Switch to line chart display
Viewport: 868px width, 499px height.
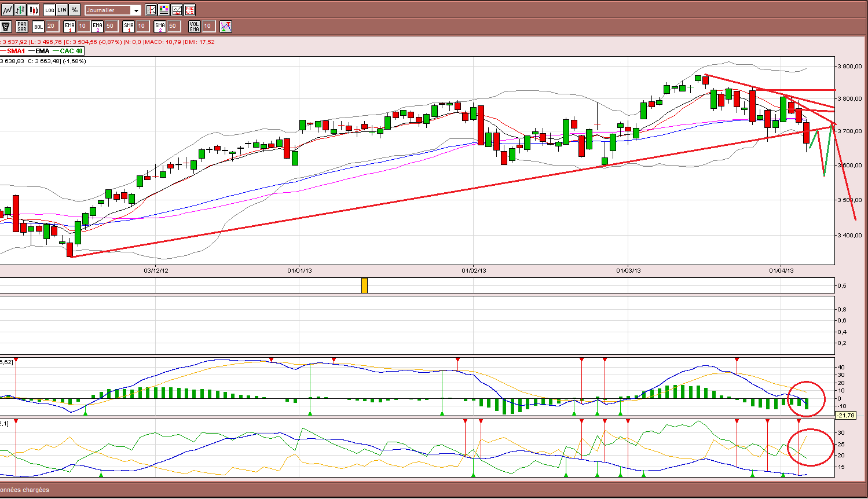click(x=8, y=10)
